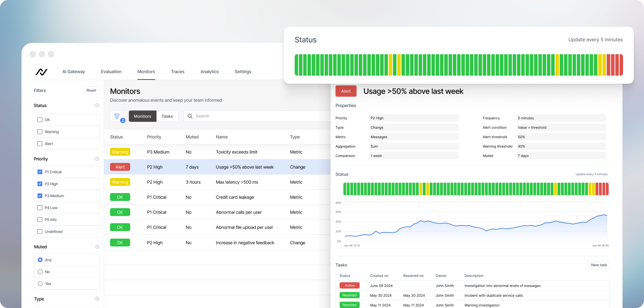
Task: Switch to the Tasks segmented toggle
Action: 167,116
